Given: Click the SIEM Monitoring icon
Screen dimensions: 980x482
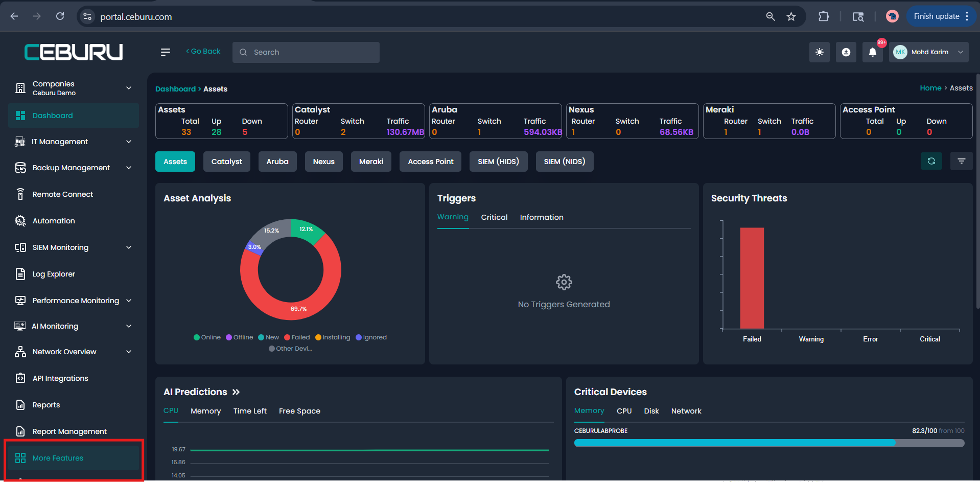Looking at the screenshot, I should click(x=20, y=247).
